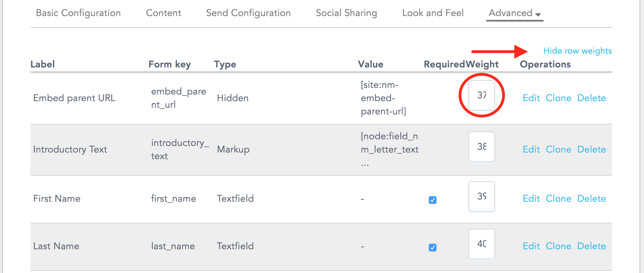Edit the Embed parent URL component

[x=531, y=98]
